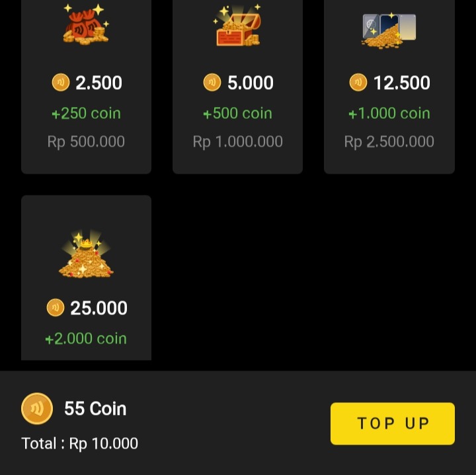Tap the money bags icon on the 2.500 package
The height and width of the screenshot is (475, 476).
point(86,25)
